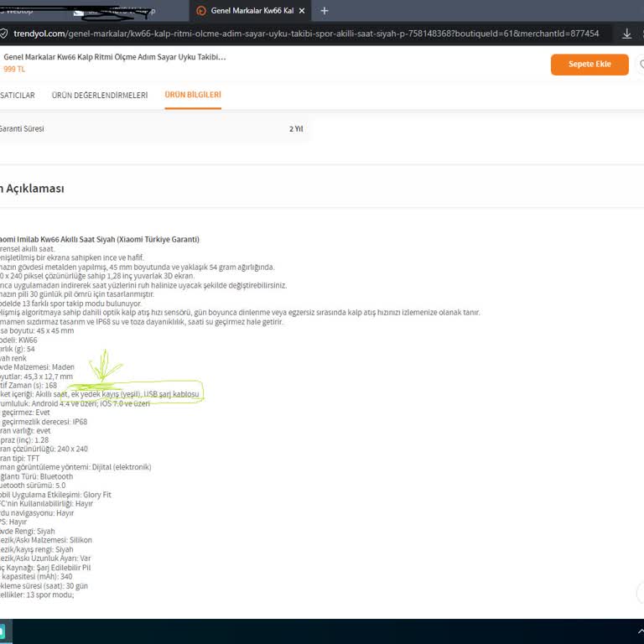
Task: Click the taskbar app icon at bottom left
Action: point(3,631)
